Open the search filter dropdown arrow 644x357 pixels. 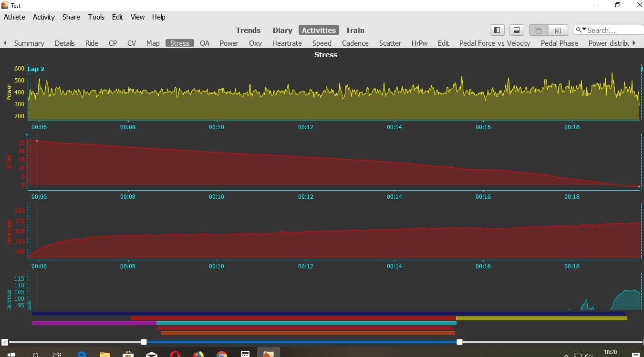tap(581, 30)
